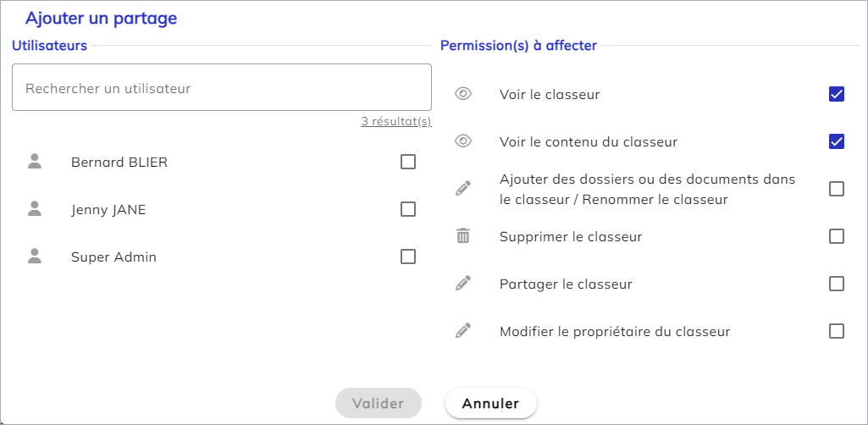This screenshot has height=425, width=868.
Task: Select the Bernard BLIER checkbox
Action: (408, 162)
